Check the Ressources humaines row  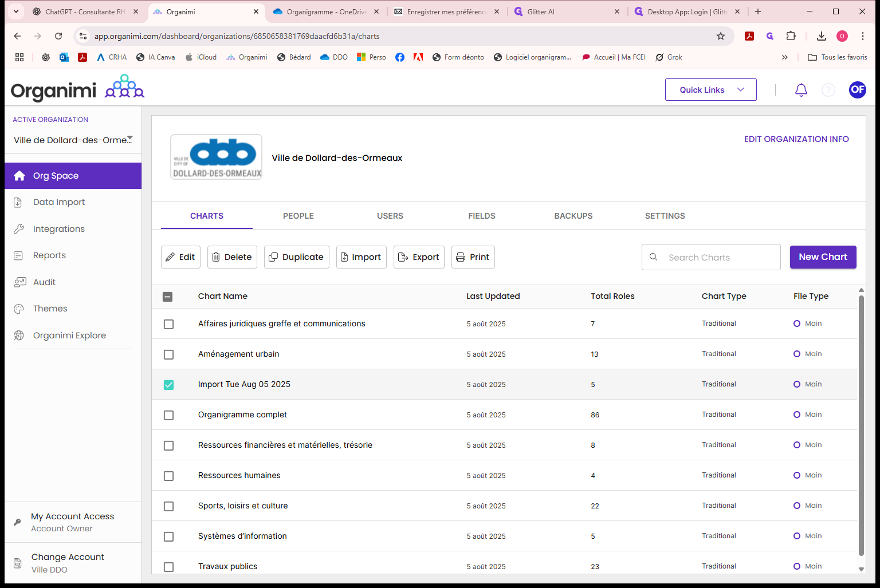pos(168,476)
